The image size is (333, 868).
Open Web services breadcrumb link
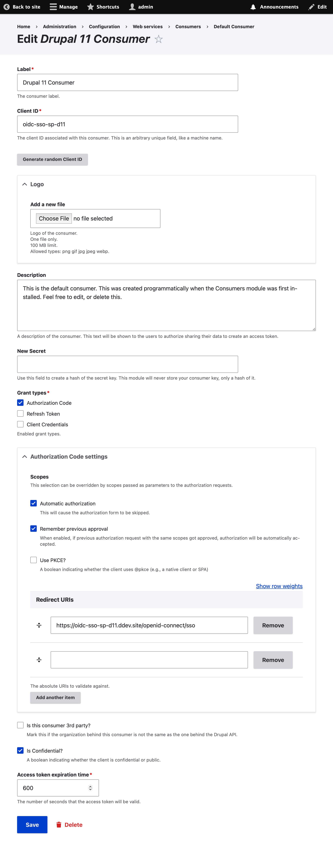[x=147, y=27]
